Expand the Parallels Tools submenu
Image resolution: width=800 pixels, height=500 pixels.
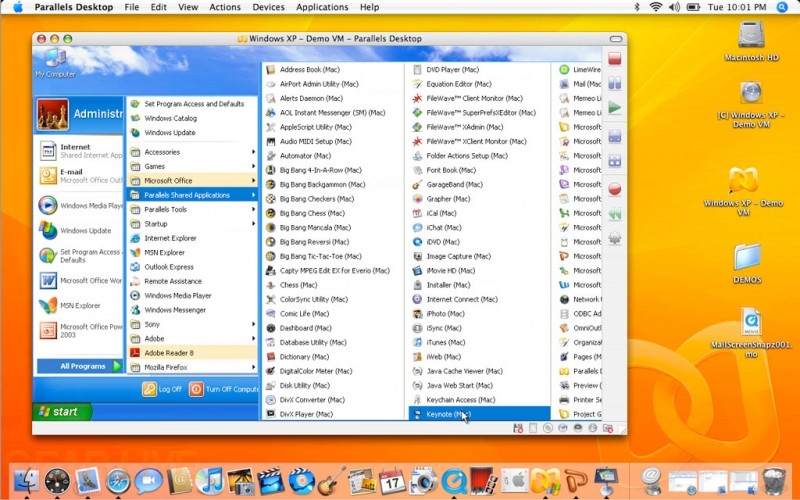[192, 209]
